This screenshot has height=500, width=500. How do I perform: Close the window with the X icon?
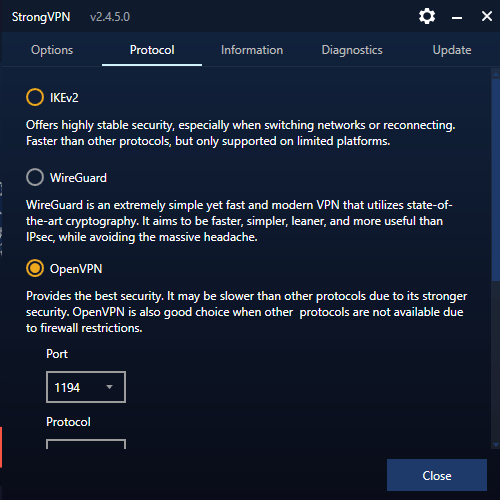[487, 16]
